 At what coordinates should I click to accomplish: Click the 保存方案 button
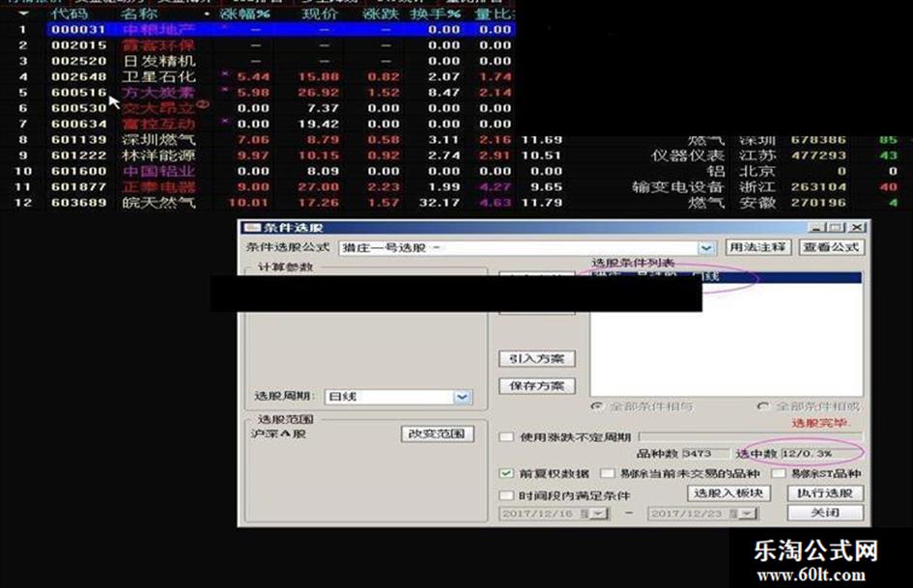click(537, 386)
